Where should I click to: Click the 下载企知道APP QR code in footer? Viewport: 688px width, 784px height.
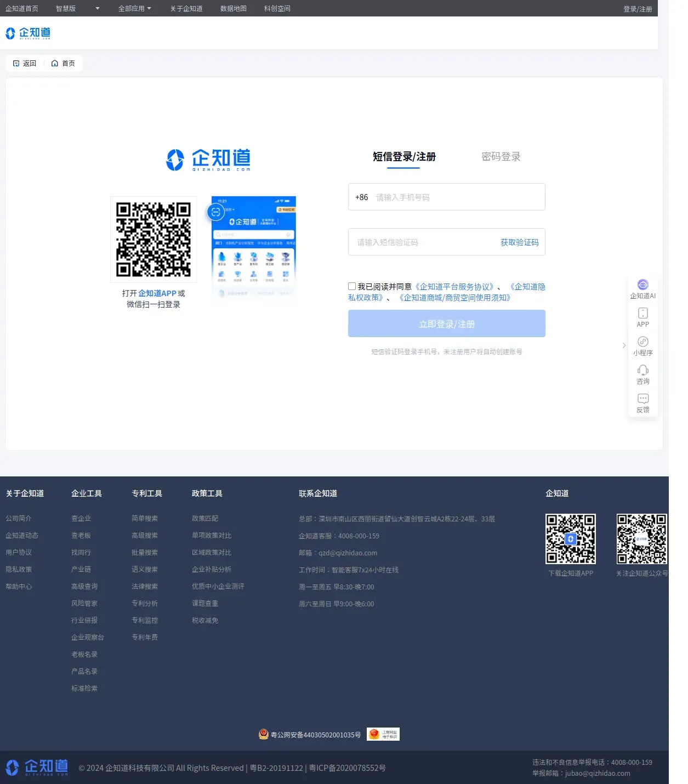click(x=571, y=539)
